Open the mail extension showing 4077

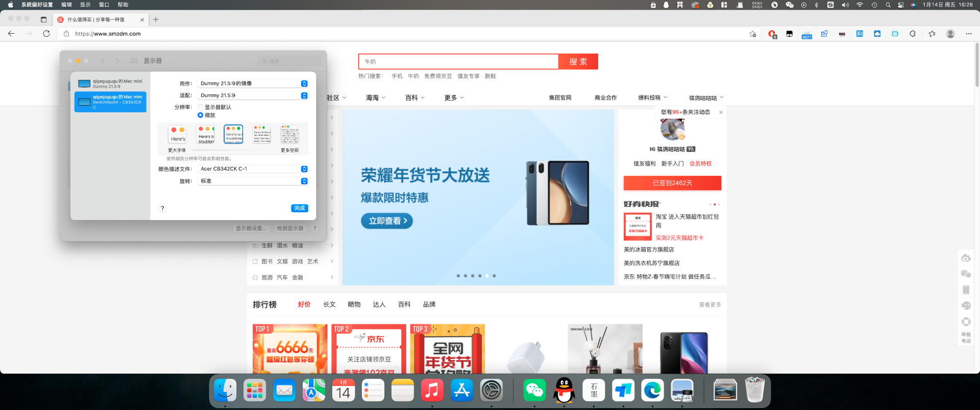(x=807, y=34)
